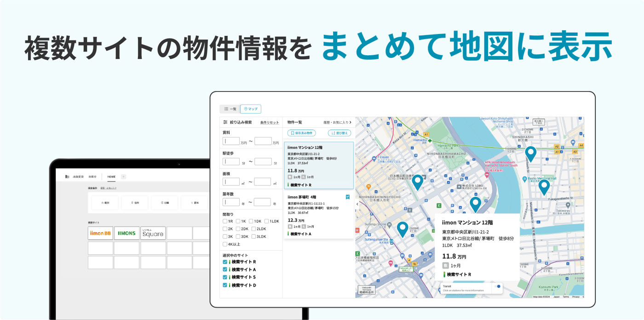
Task: Click the building icon in tablet header
Action: click(67, 177)
